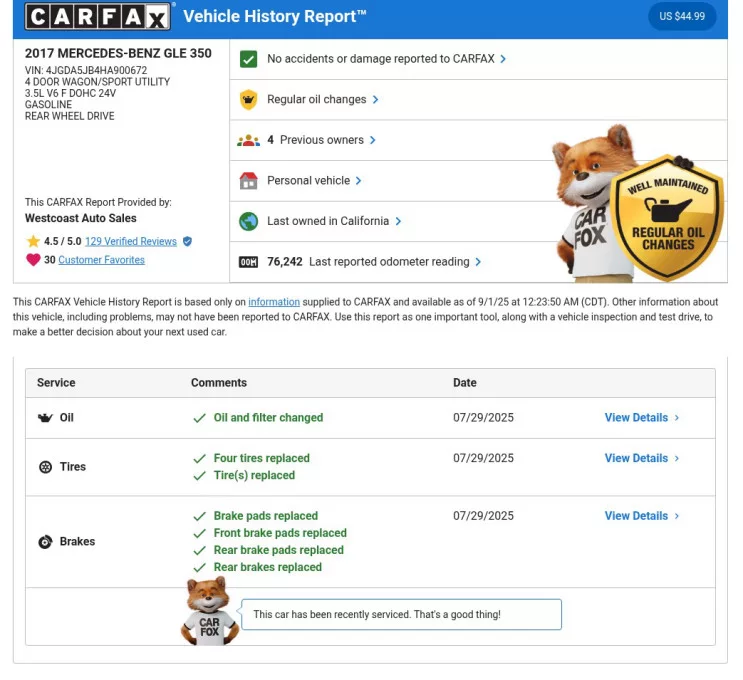The height and width of the screenshot is (680, 743).
Task: Click the odometer reading icon
Action: pyautogui.click(x=249, y=262)
